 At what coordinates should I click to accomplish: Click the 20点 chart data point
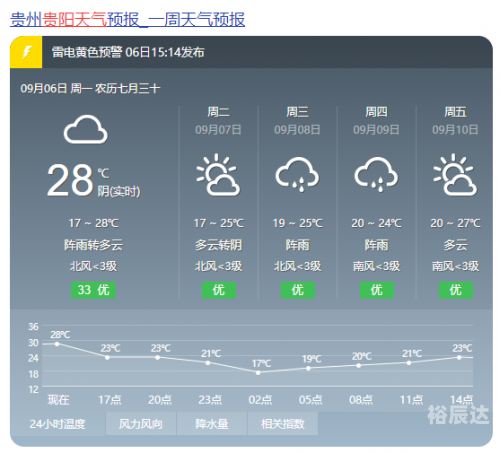(x=158, y=357)
